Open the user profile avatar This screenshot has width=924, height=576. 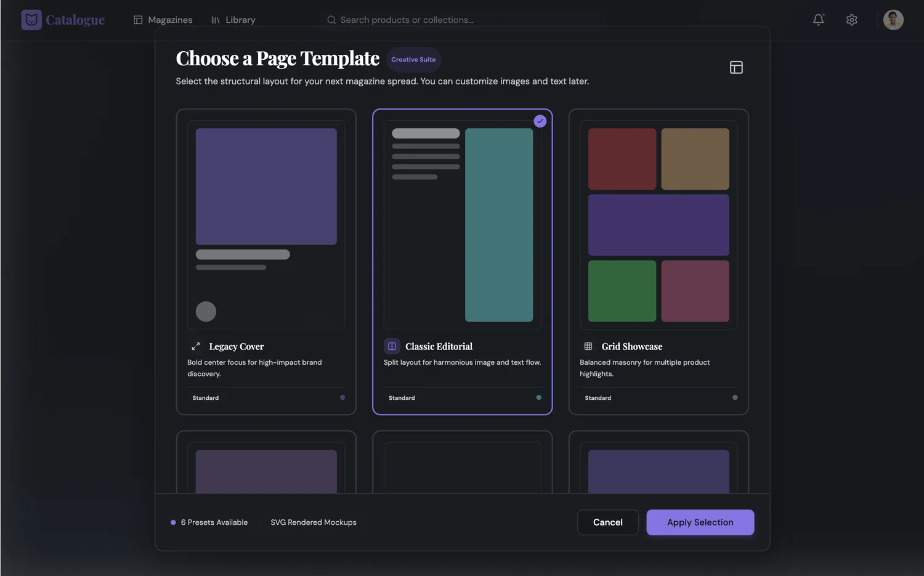pyautogui.click(x=893, y=20)
